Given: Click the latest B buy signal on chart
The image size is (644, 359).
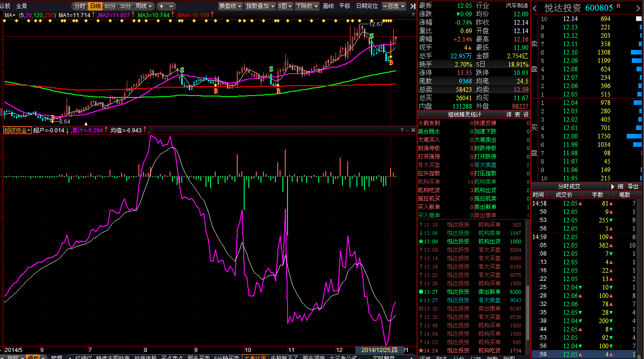Looking at the screenshot, I should 391,62.
